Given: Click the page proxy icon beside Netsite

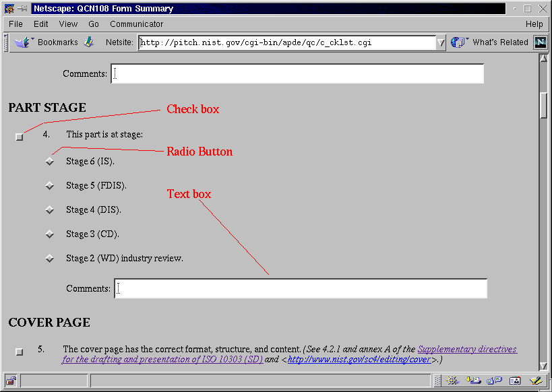Looking at the screenshot, I should 89,42.
